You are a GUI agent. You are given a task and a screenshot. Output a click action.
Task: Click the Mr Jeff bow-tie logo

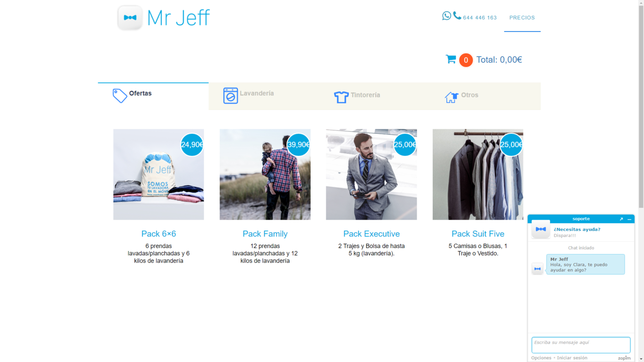(x=130, y=18)
